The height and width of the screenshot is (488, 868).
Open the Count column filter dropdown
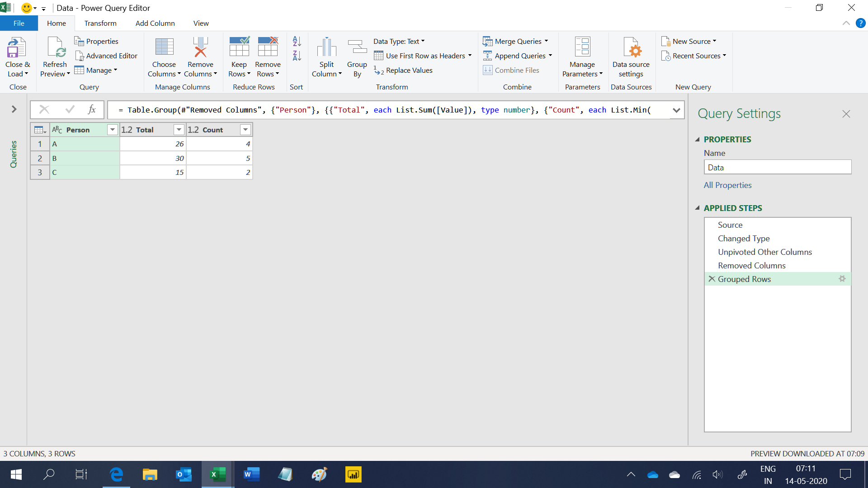(x=245, y=130)
